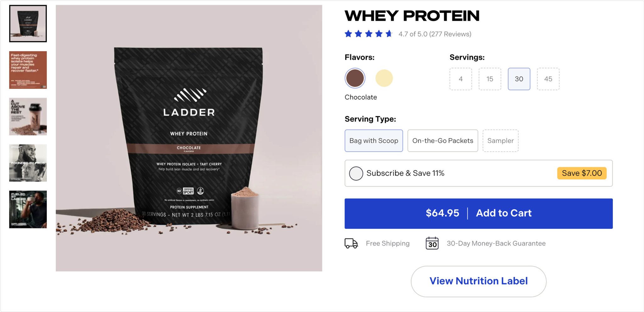
Task: Select On-the-Go Packets serving type
Action: click(x=443, y=141)
